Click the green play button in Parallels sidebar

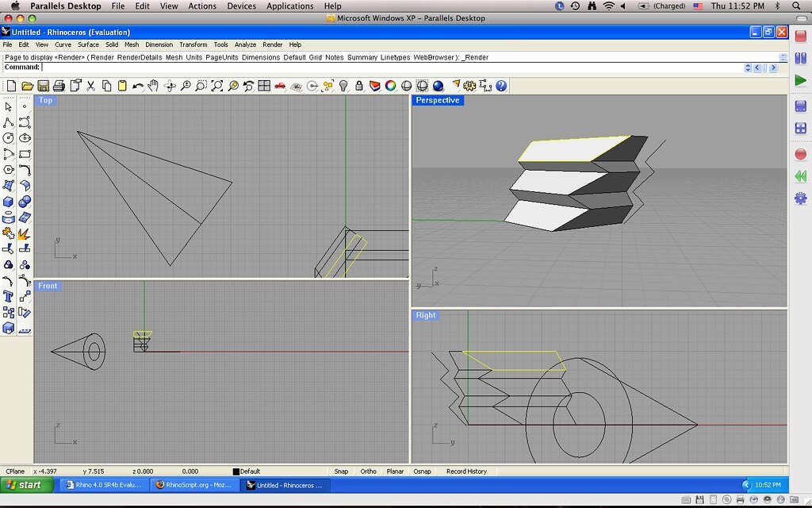point(801,80)
